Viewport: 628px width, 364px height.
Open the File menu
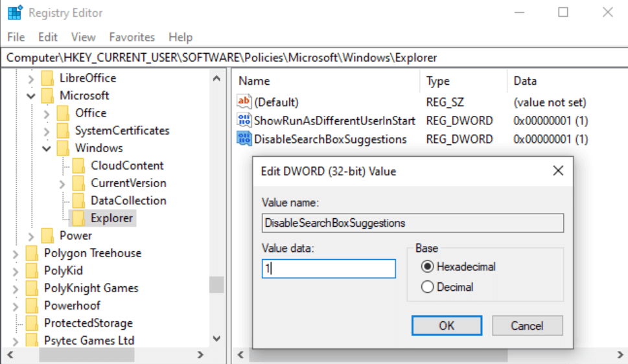point(16,37)
